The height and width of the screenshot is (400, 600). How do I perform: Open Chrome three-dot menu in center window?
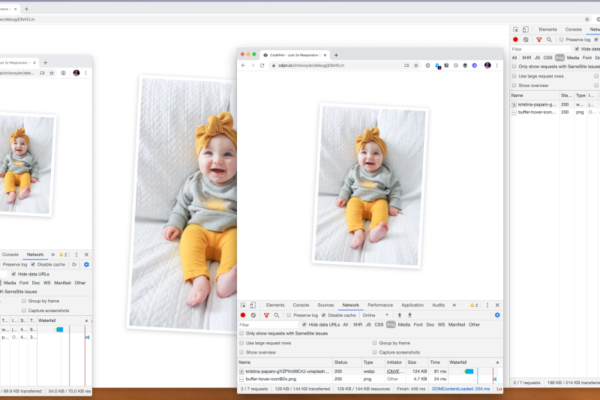point(497,65)
